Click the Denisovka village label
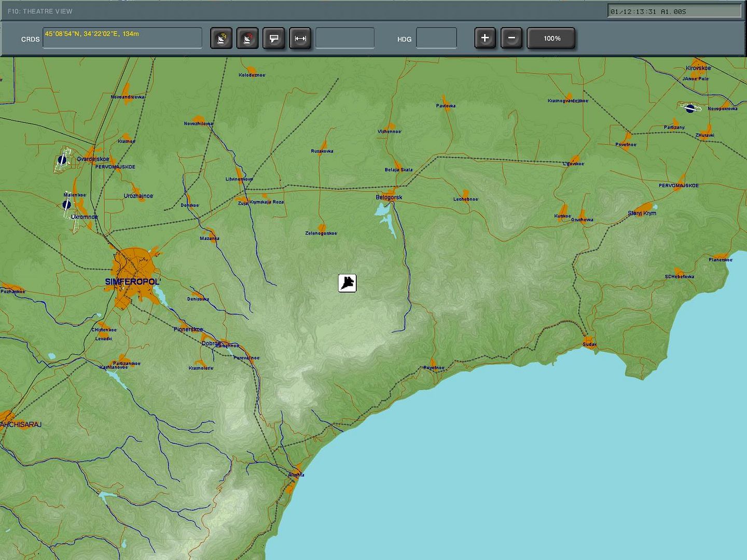Screen dimensions: 747x560 (198, 299)
